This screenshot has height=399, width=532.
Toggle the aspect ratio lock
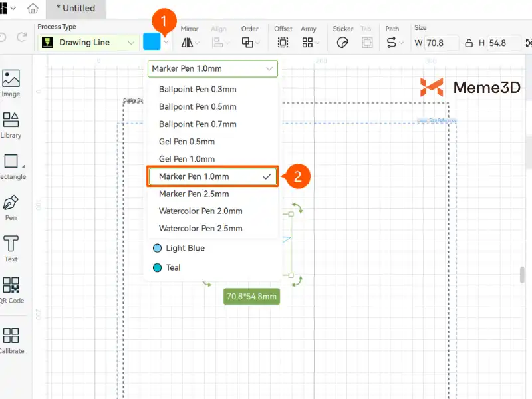[x=469, y=43]
